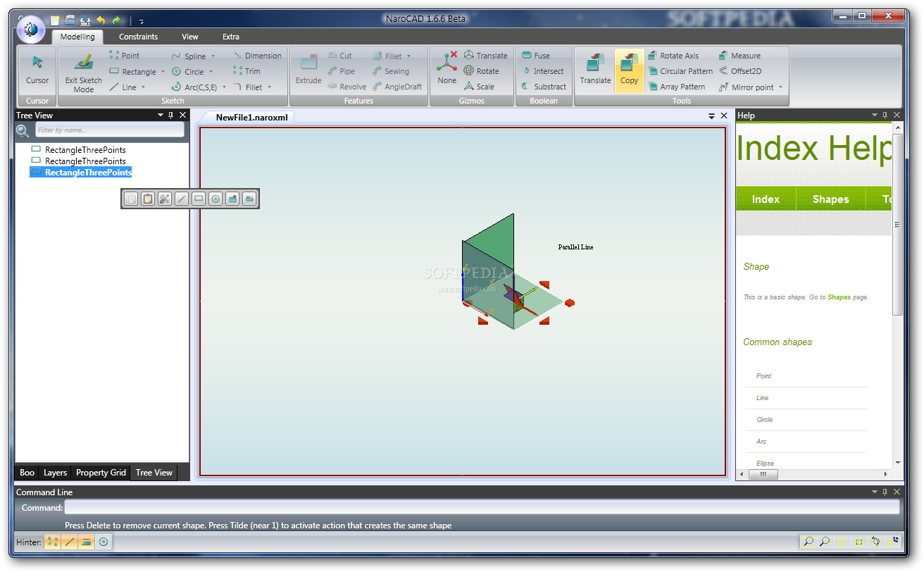Viewport: 924px width, 572px height.
Task: Apply the Fuse boolean operation
Action: [x=535, y=56]
